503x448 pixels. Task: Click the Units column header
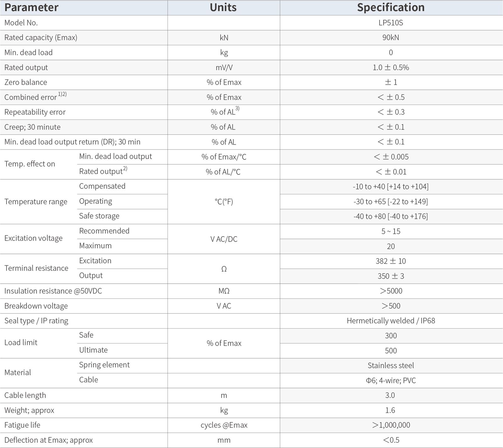pyautogui.click(x=223, y=8)
